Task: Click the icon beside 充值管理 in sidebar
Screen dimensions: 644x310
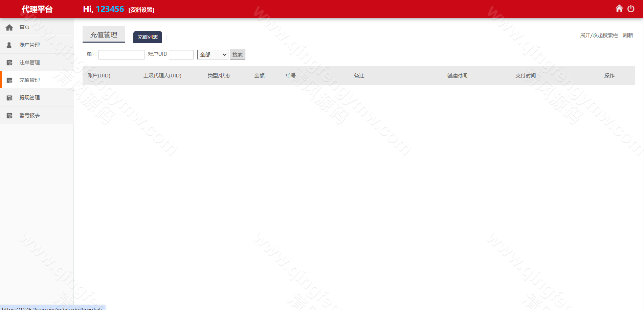Action: [9, 80]
